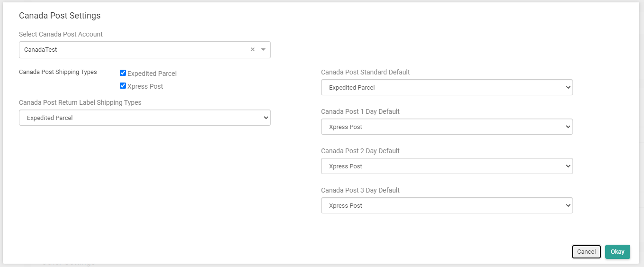Screen dimensions: 644x267
Task: Click the Canada Post Return Label Shipping Types label
Action: click(x=80, y=102)
